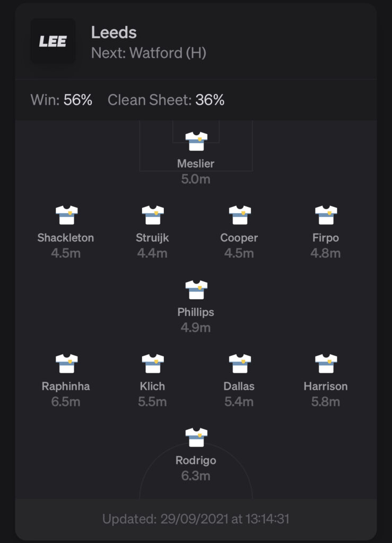Screen dimensions: 392x543
Task: Click Phillips' shirt icon
Action: [196, 290]
